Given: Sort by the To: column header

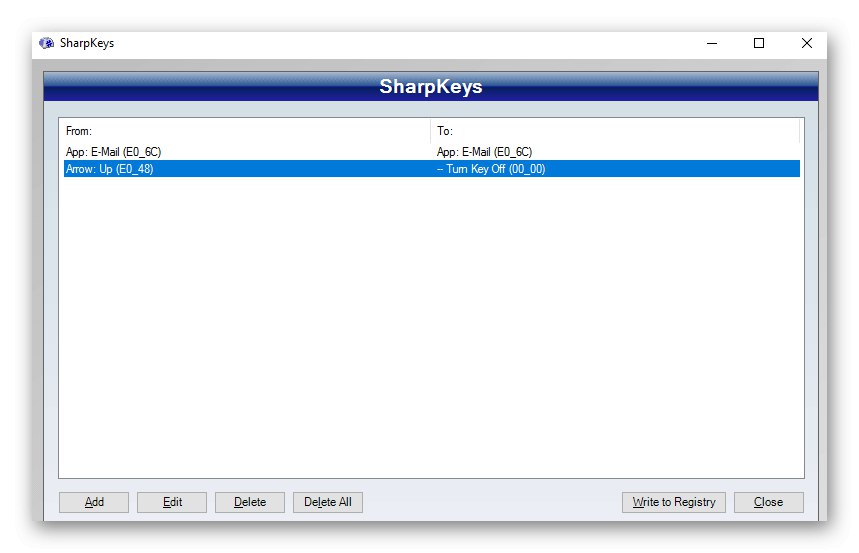Looking at the screenshot, I should [615, 131].
